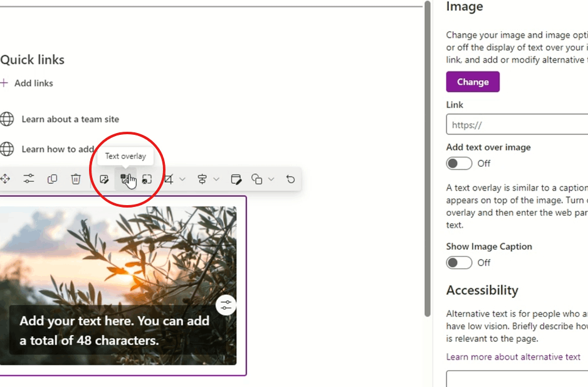This screenshot has width=588, height=387.
Task: Click the edit image icon
Action: coord(104,179)
